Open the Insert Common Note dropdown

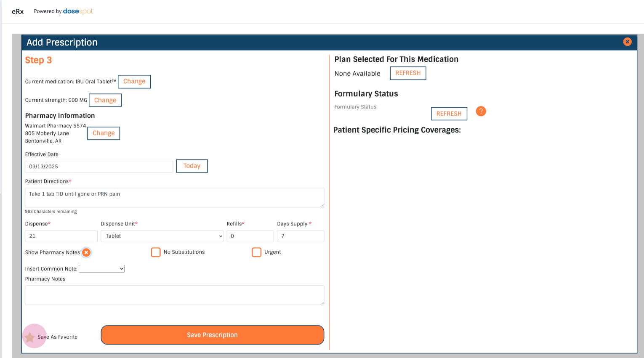pos(102,268)
